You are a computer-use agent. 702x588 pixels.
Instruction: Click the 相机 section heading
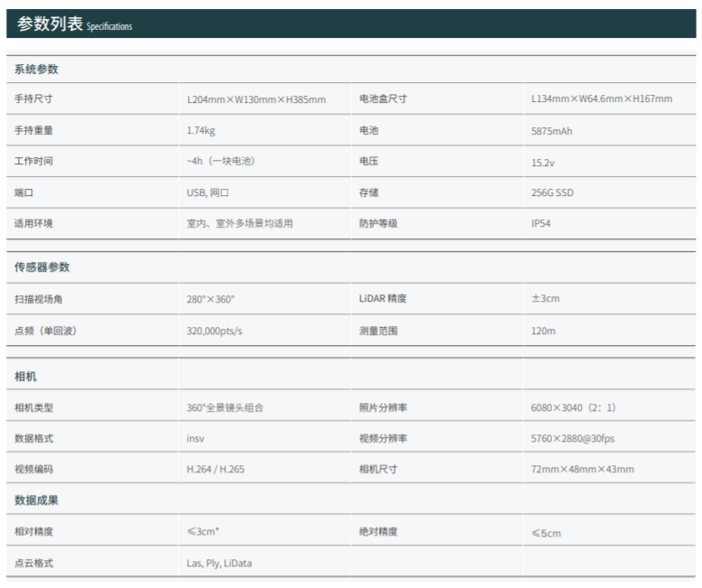coord(25,377)
